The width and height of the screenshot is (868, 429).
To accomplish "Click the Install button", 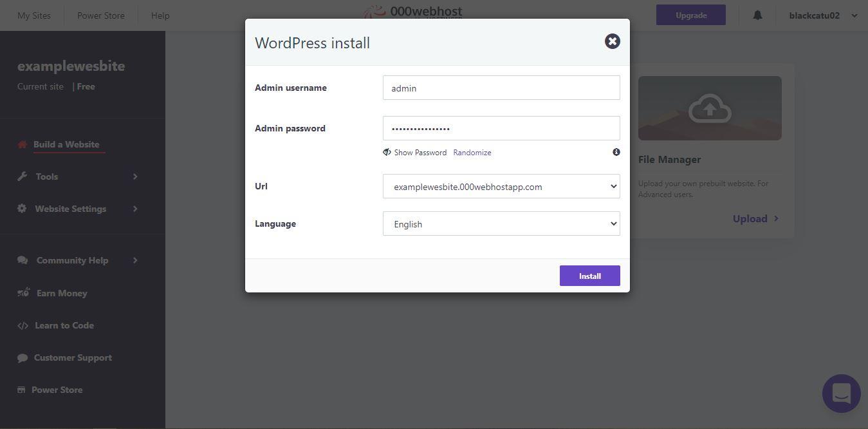I will point(589,276).
